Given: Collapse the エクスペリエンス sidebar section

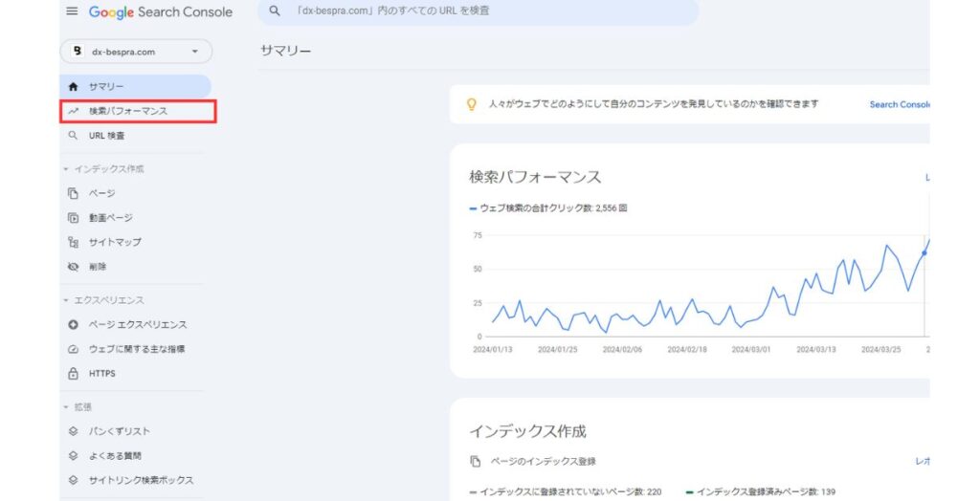Looking at the screenshot, I should click(103, 300).
